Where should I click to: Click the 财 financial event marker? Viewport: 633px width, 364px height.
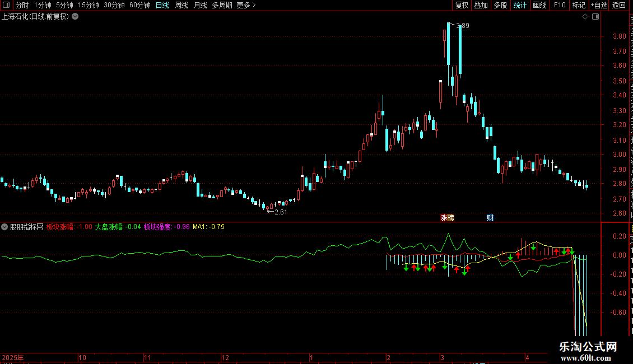[x=490, y=217]
